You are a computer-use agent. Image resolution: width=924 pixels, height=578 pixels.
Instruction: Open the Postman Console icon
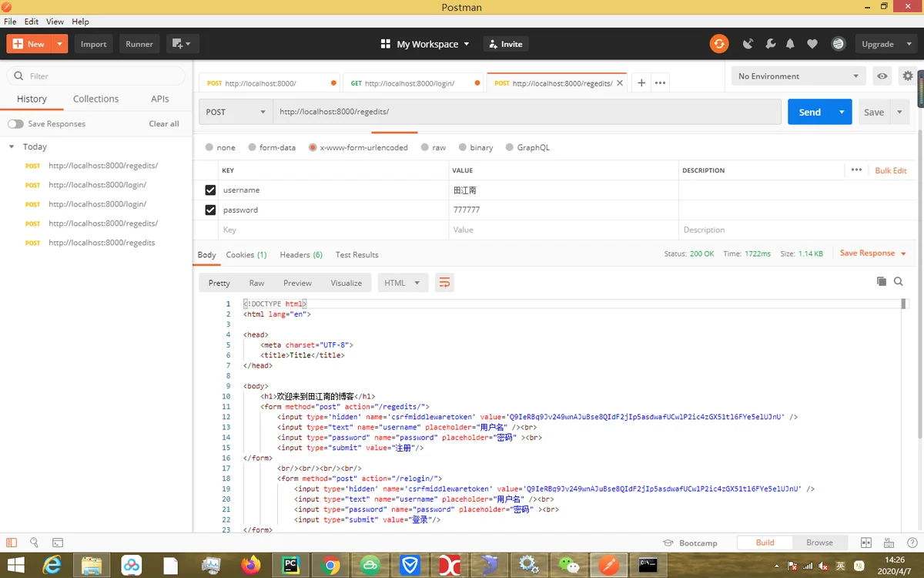pos(58,543)
